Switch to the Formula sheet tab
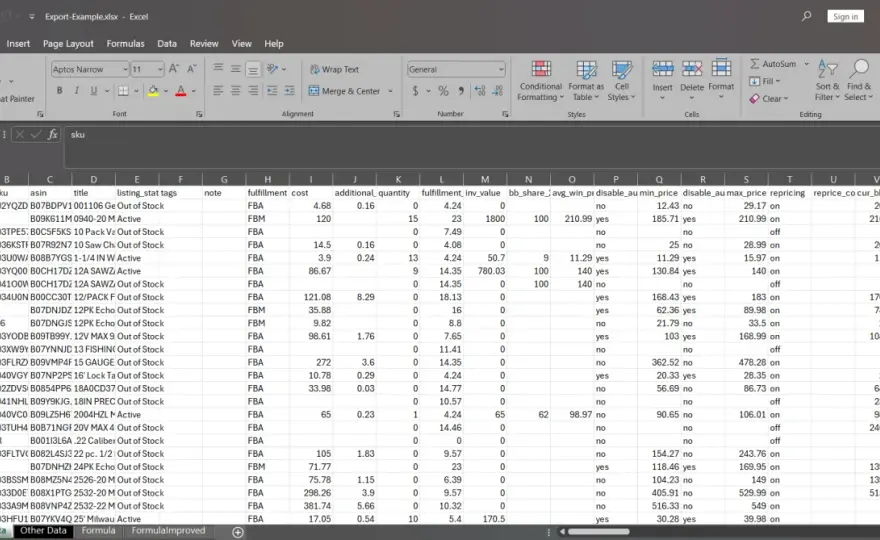Viewport: 880px width, 540px height. (x=98, y=530)
